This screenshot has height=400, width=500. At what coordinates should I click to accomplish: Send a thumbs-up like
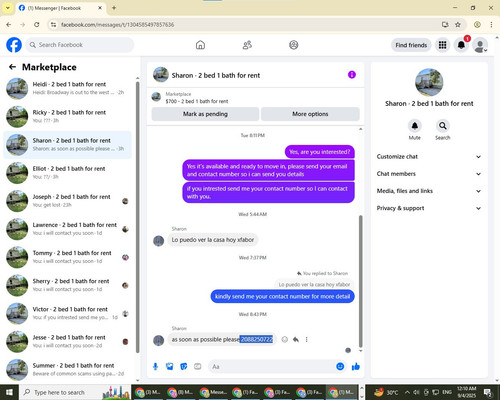(x=356, y=367)
